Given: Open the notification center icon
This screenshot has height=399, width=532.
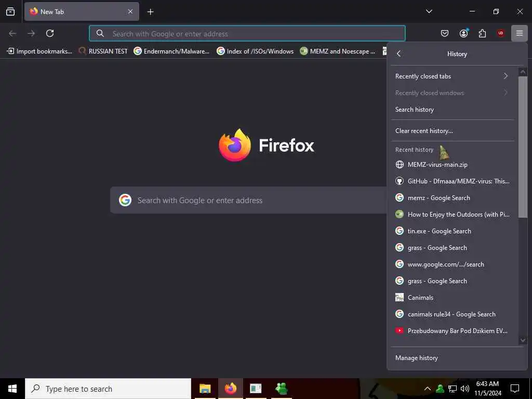Looking at the screenshot, I should (x=515, y=389).
